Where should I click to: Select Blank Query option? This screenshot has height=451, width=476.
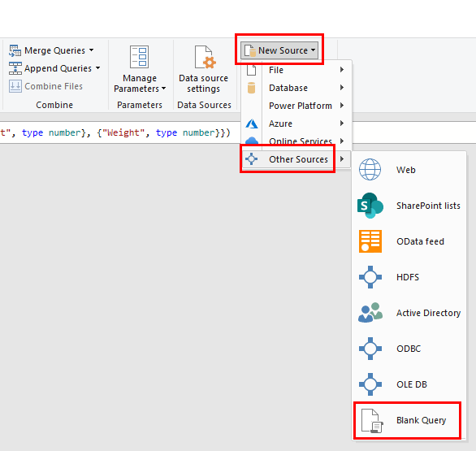pyautogui.click(x=409, y=420)
